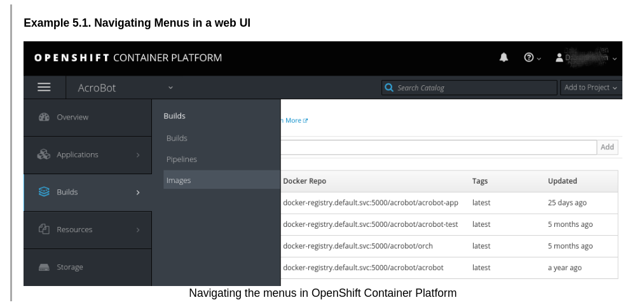Click the Add button
This screenshot has width=644, height=307.
(608, 147)
